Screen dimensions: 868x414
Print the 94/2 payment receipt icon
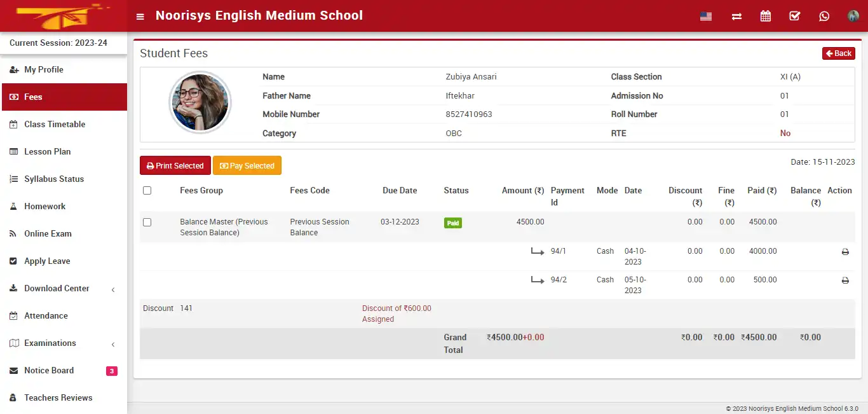[x=845, y=280]
